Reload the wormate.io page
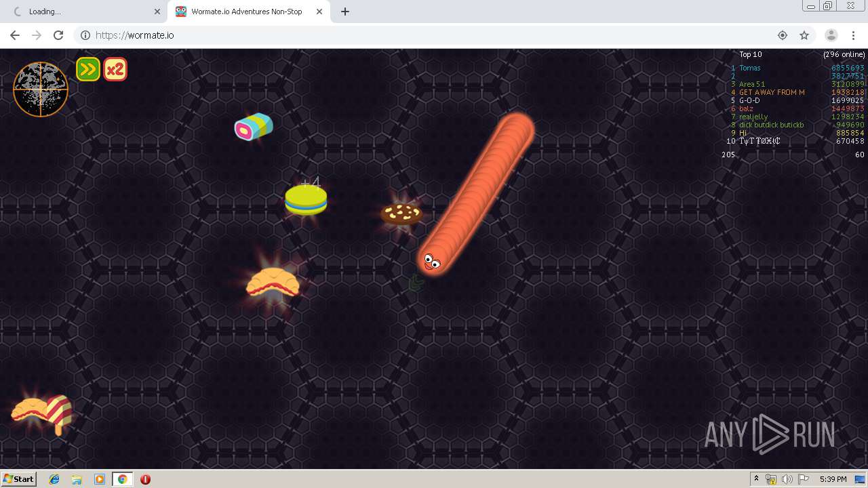868x488 pixels. pos(58,35)
